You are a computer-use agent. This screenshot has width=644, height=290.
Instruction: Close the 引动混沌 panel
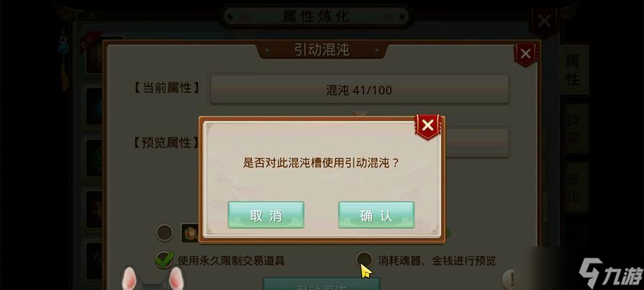point(525,54)
